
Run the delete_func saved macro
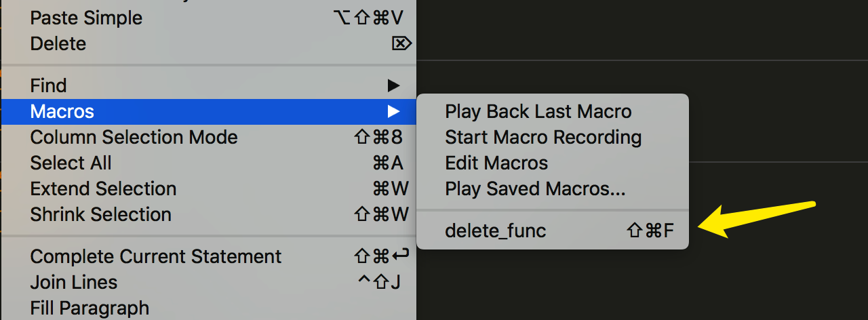pos(553,231)
